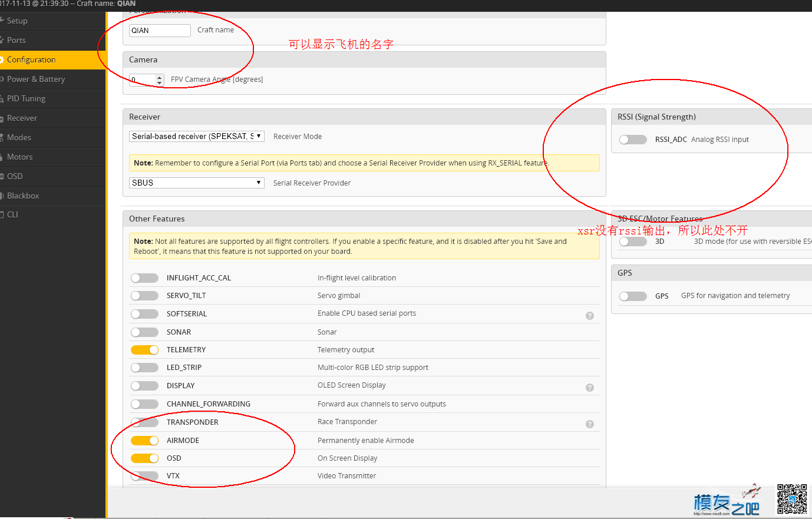Disable the AIRMODE switch
812x519 pixels.
(144, 441)
